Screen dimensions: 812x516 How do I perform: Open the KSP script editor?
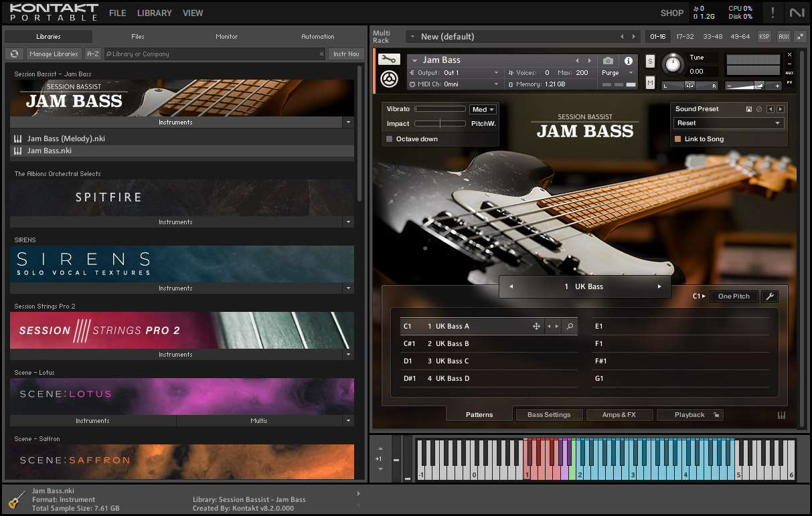click(x=764, y=37)
